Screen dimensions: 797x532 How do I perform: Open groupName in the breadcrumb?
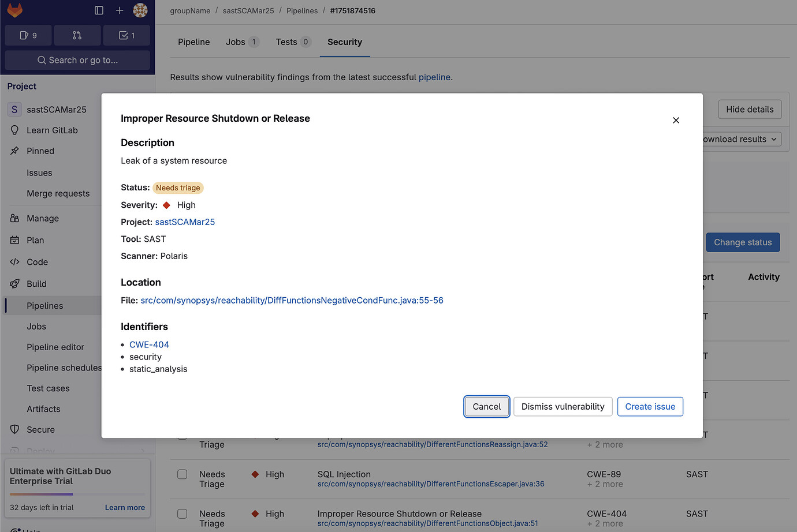[190, 11]
